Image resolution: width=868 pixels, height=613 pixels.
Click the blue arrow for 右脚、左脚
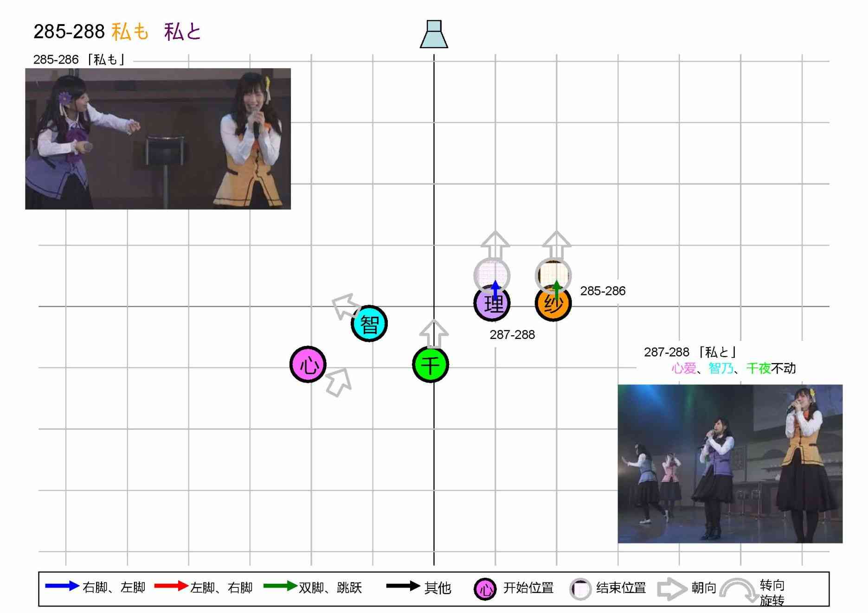point(62,586)
